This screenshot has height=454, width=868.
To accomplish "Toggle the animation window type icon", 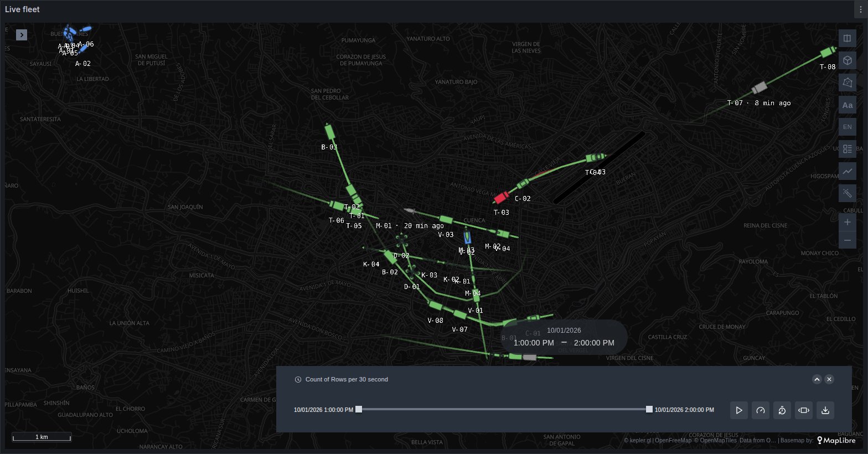I will click(804, 410).
